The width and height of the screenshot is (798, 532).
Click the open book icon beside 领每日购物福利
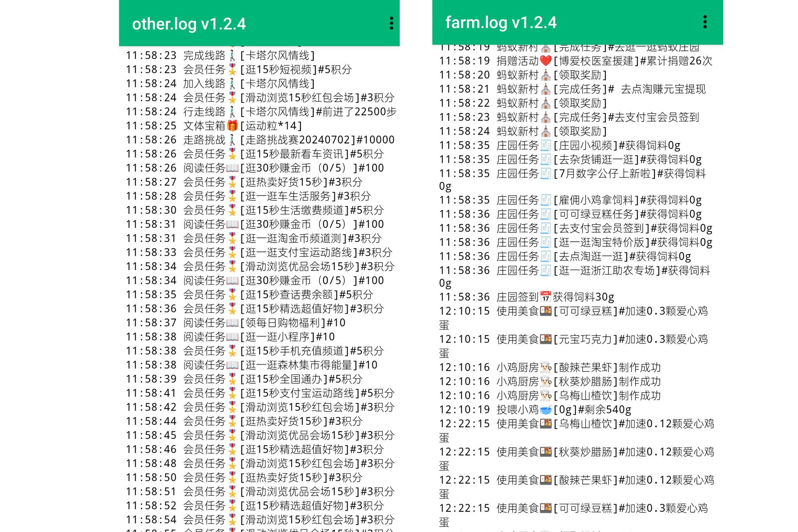(x=232, y=323)
